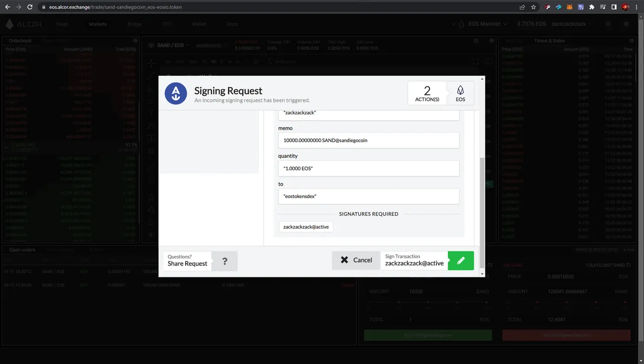Click buy percentage slider track
644x364 pixels.
[x=428, y=302]
